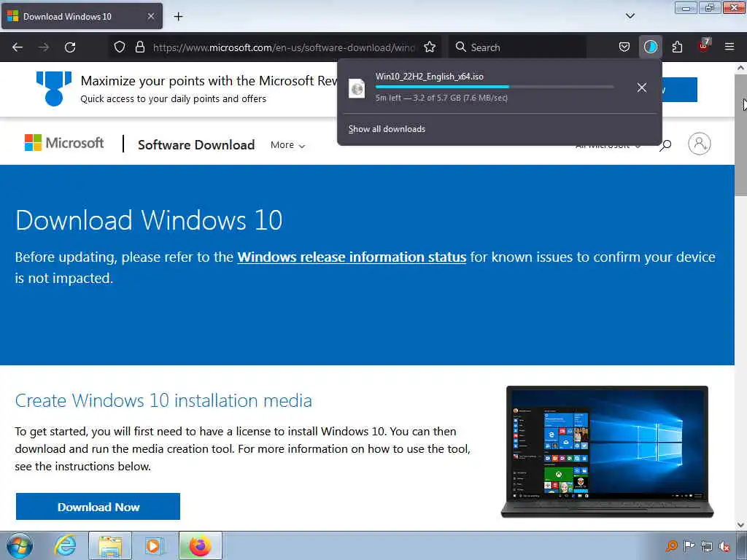Click the Firefox taskbar button
The width and height of the screenshot is (747, 560).
[x=201, y=546]
